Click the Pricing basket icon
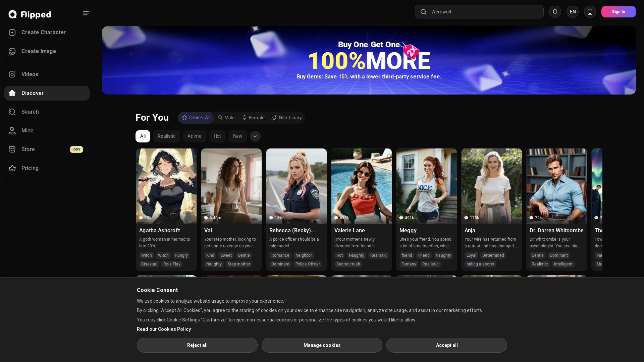The image size is (644, 362). point(12,168)
